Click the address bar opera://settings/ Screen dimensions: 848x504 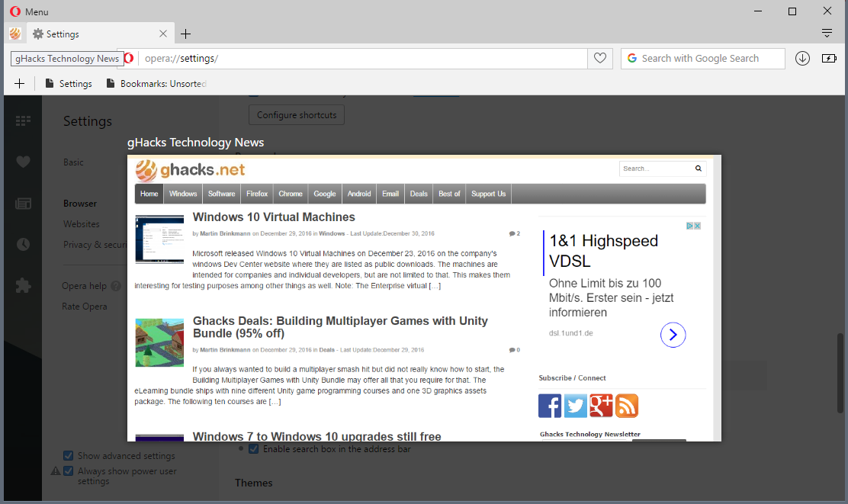(x=362, y=59)
